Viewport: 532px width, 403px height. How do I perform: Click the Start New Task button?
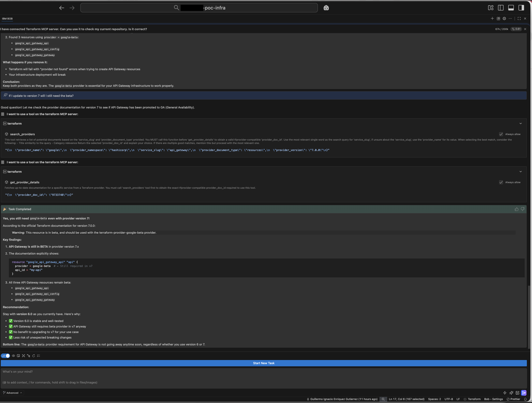(x=264, y=363)
